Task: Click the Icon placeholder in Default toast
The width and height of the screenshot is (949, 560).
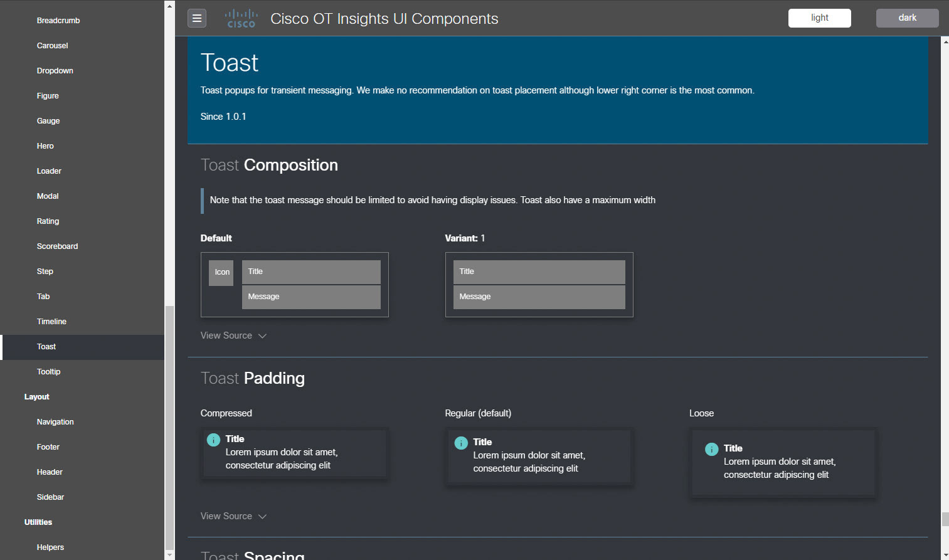Action: click(221, 273)
